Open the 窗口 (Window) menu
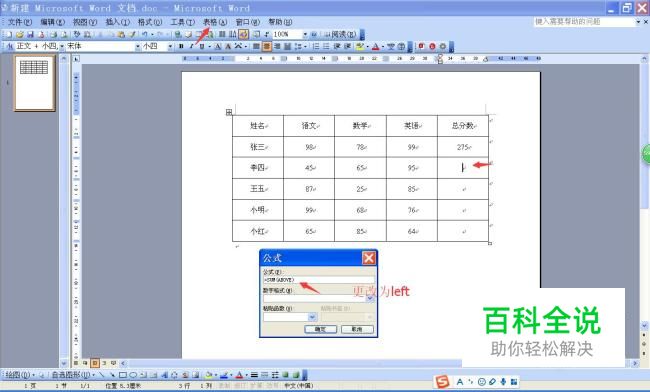650x392 pixels. coord(247,22)
